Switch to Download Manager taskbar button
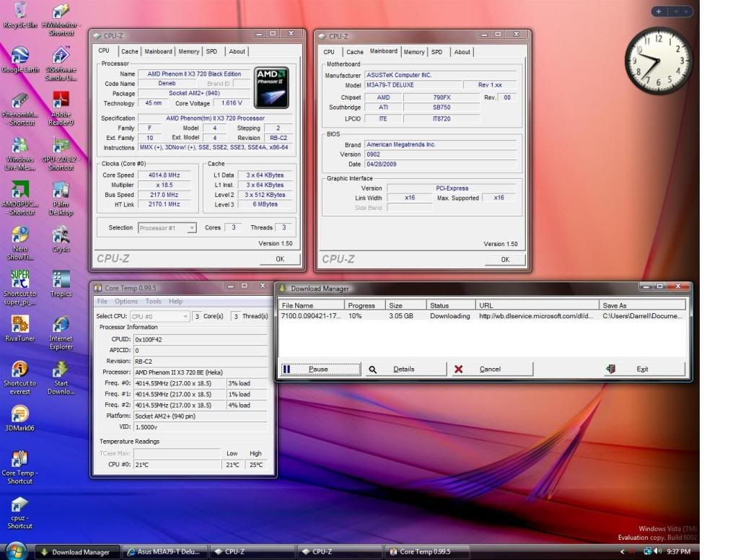 (78, 551)
